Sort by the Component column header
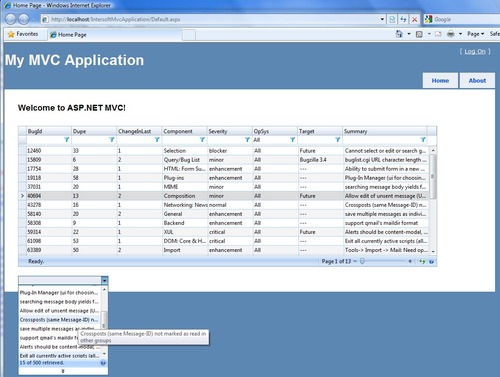 pyautogui.click(x=184, y=131)
